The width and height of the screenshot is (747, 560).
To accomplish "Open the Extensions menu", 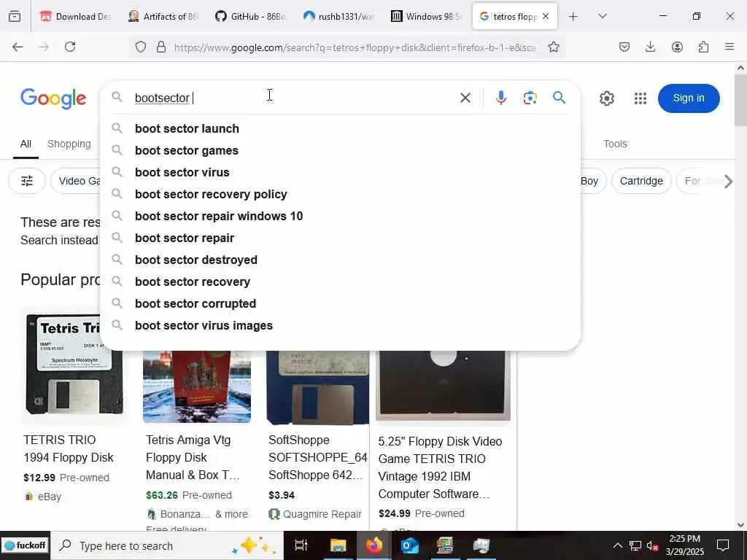I will click(x=703, y=47).
